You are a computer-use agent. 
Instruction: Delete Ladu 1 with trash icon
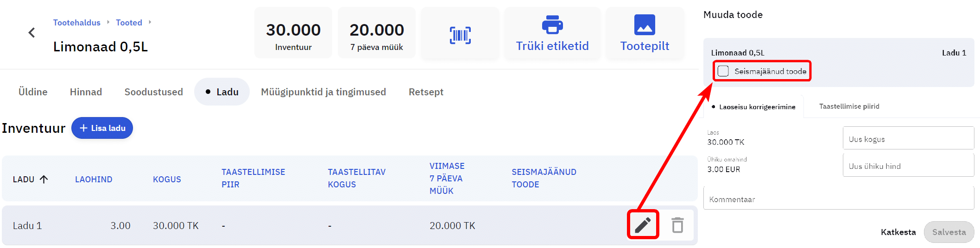pyautogui.click(x=677, y=225)
